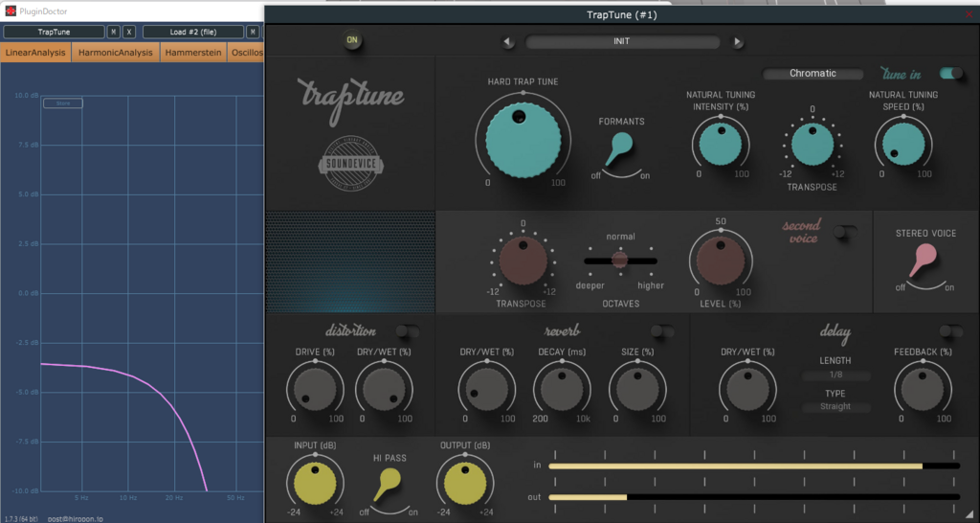Flip the Formants off/on lever

(618, 148)
